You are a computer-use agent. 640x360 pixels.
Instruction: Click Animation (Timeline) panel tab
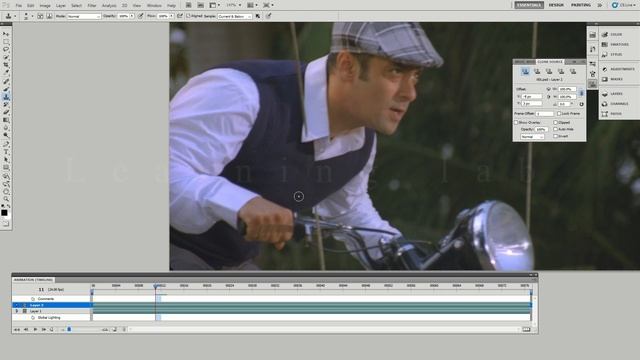[x=33, y=280]
